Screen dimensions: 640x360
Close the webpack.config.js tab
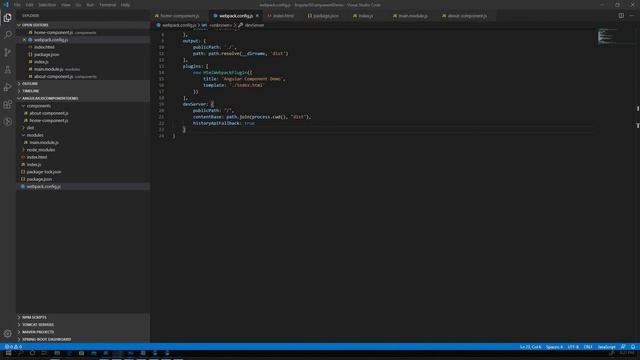tap(257, 16)
